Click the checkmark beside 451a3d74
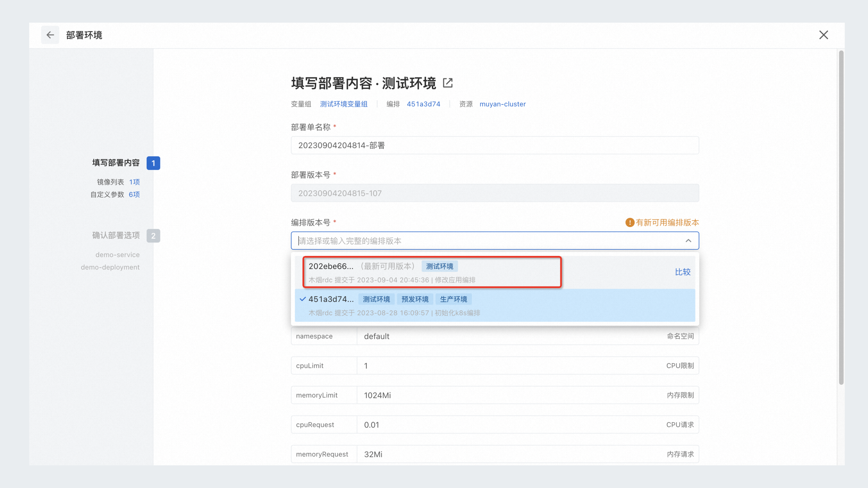The height and width of the screenshot is (488, 868). 303,299
